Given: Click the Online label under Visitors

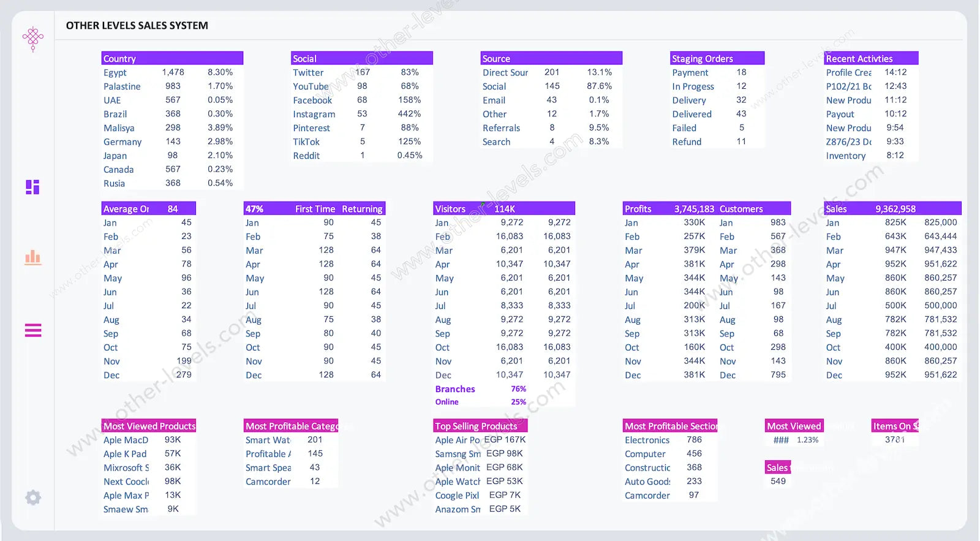Looking at the screenshot, I should coord(447,402).
